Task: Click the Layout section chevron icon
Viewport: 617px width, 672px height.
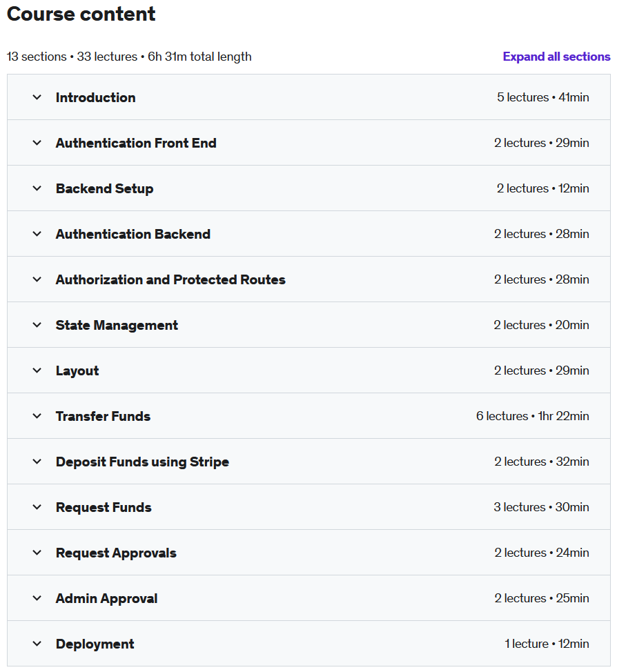Action: tap(37, 370)
